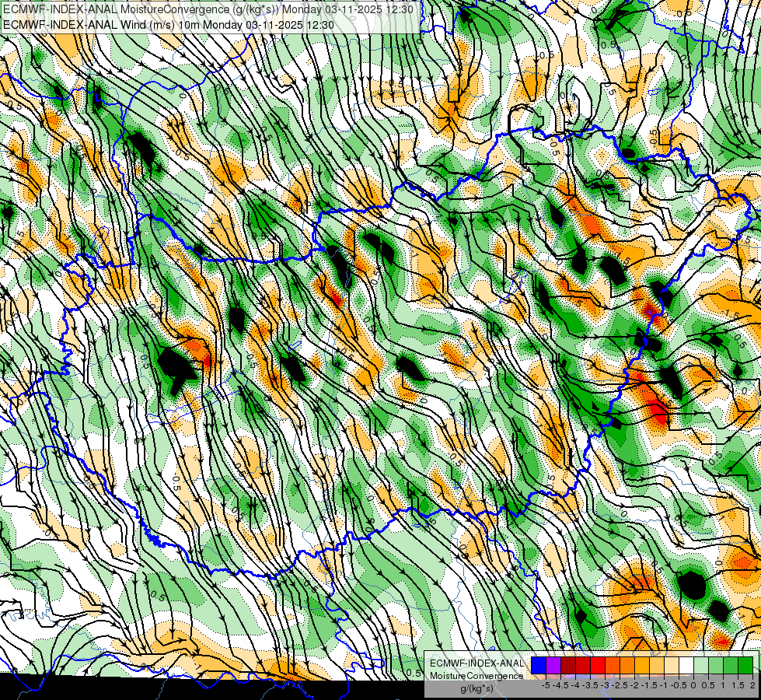Click the -3.5 legend tick label

(590, 685)
